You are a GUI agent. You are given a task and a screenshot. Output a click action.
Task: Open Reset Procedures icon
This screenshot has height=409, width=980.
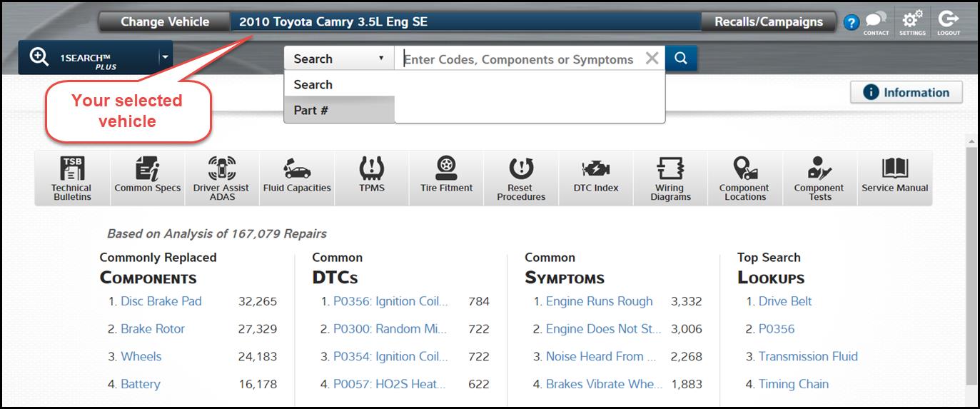(x=521, y=178)
